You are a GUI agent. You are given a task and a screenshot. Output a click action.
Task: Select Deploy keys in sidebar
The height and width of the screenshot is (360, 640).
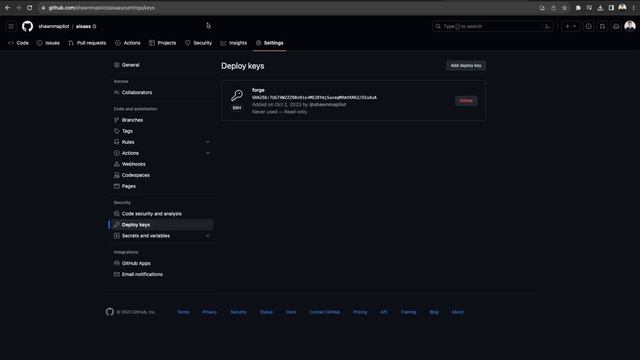click(x=162, y=225)
